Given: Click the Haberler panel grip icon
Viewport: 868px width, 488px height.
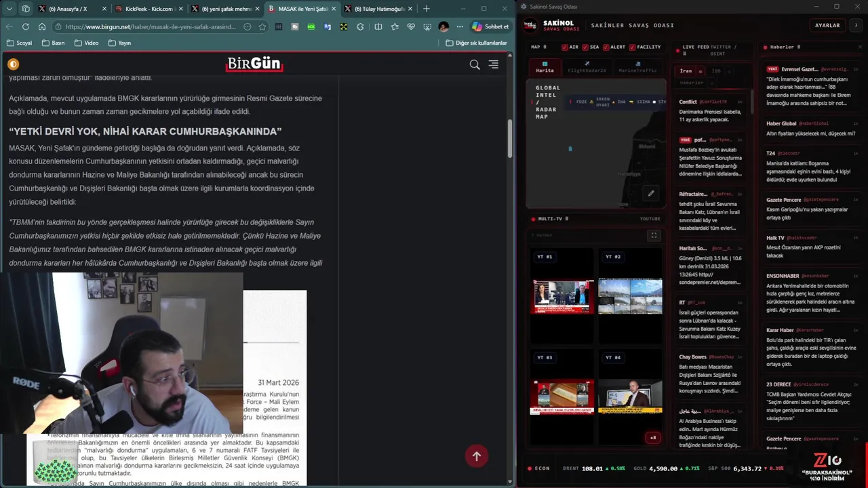Looking at the screenshot, I should [x=799, y=47].
